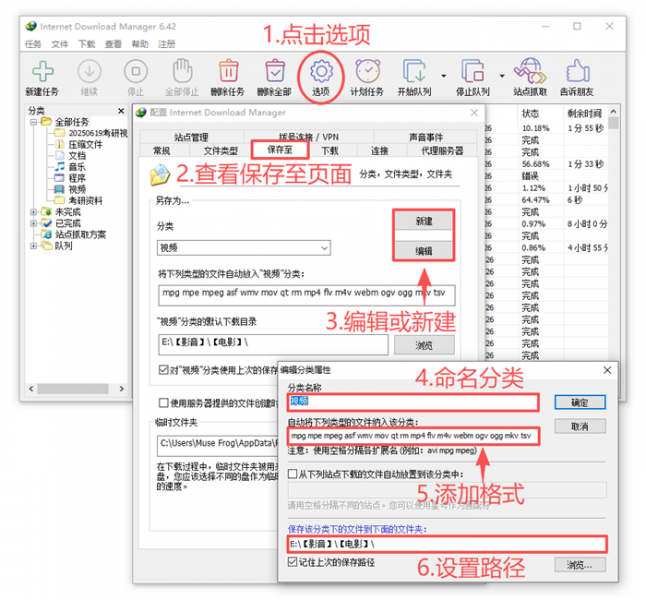The width and height of the screenshot is (646, 600).
Task: Switch to the 保存至 tab
Action: [x=280, y=150]
